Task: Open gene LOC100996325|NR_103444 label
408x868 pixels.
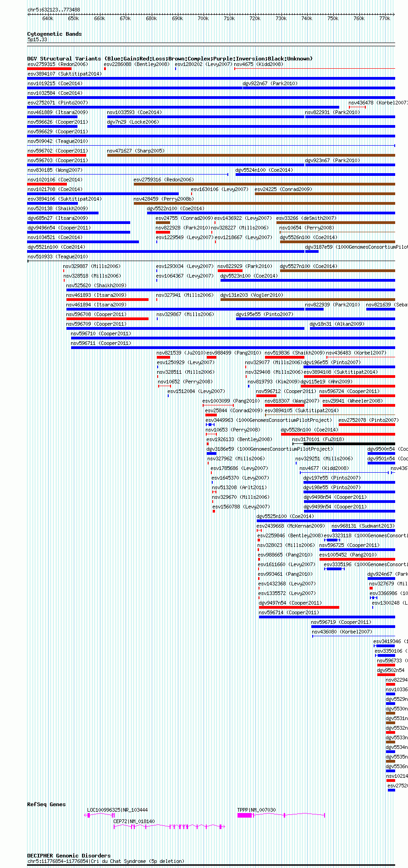Action: (x=117, y=810)
